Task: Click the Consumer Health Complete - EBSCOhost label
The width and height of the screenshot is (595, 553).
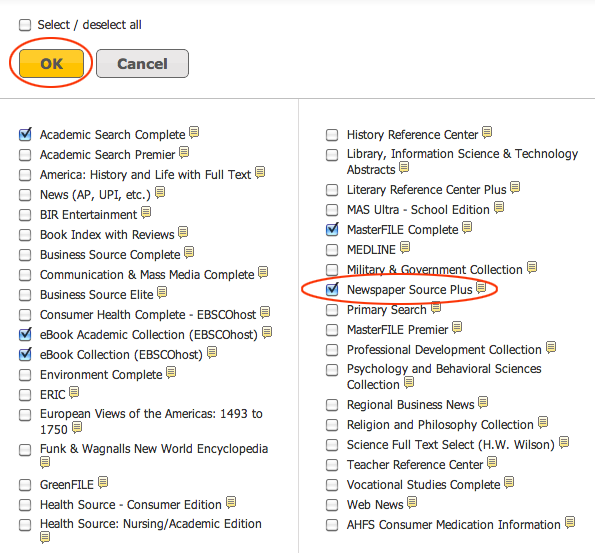Action: [148, 315]
